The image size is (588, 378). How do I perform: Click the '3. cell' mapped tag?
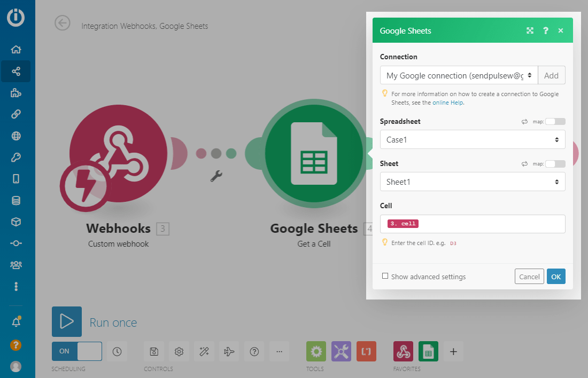[x=403, y=224]
